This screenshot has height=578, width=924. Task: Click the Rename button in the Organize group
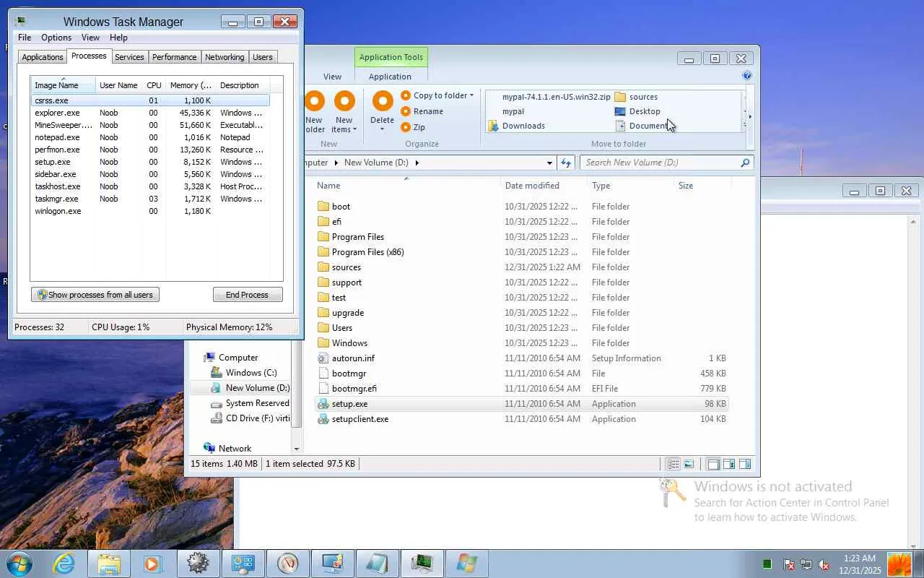[x=422, y=111]
